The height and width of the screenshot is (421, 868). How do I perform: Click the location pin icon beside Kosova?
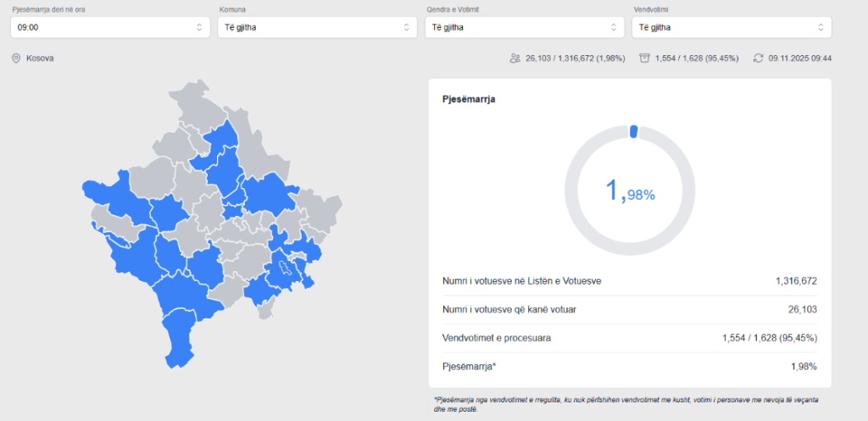click(x=16, y=58)
